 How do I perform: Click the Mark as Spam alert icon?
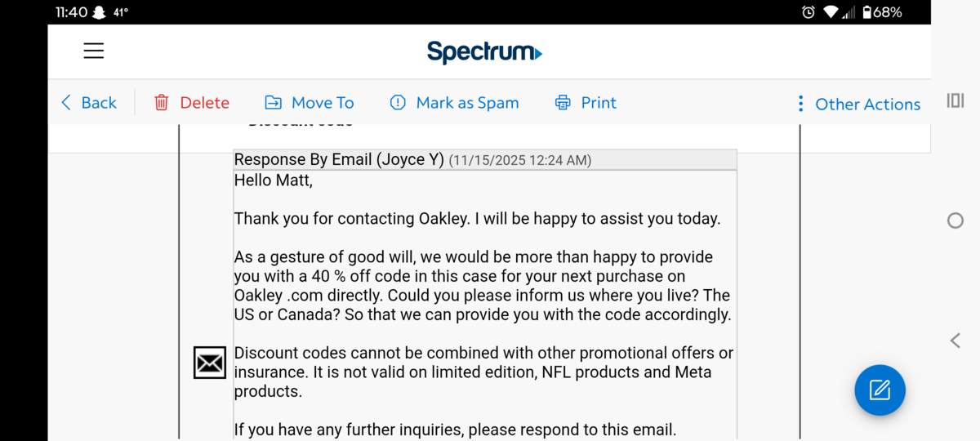(x=398, y=103)
